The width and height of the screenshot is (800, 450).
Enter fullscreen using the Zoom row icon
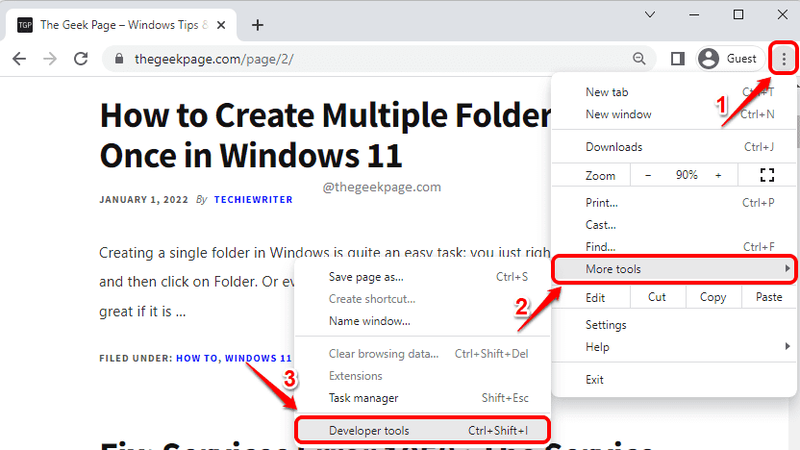pyautogui.click(x=767, y=176)
